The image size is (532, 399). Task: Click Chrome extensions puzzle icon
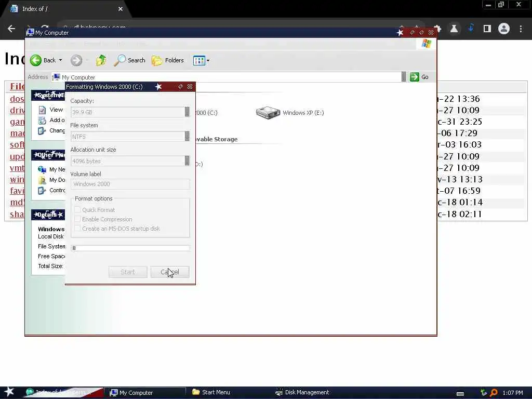pos(437,29)
